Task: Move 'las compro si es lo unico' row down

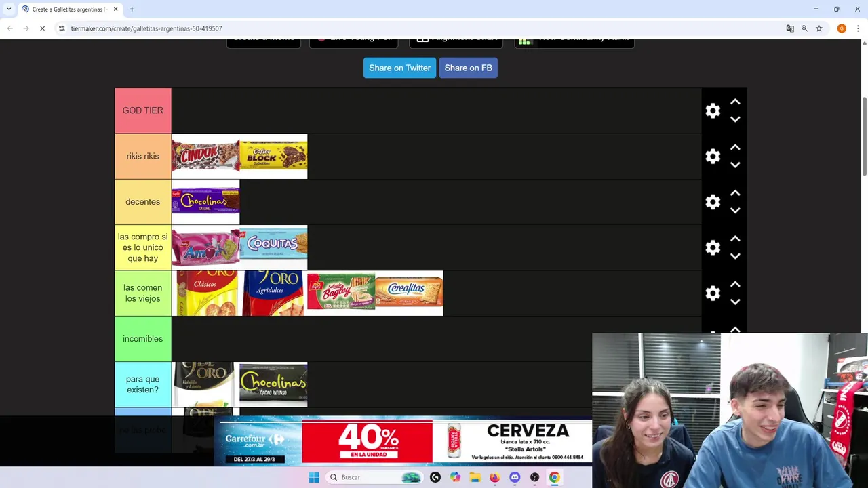Action: click(x=735, y=256)
